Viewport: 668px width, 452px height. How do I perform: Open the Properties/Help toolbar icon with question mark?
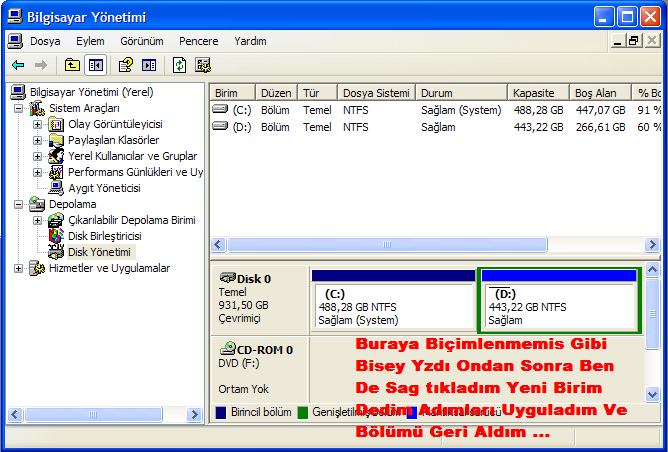click(126, 65)
